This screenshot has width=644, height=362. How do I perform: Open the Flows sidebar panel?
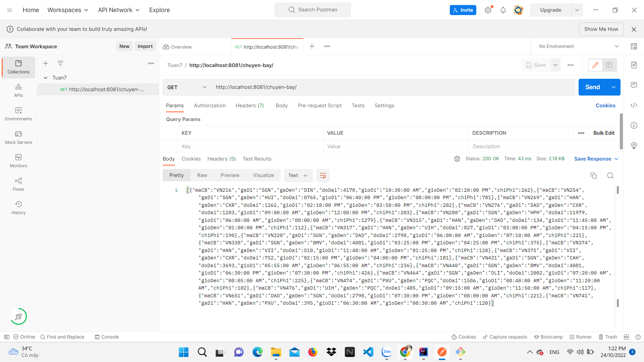pyautogui.click(x=18, y=184)
